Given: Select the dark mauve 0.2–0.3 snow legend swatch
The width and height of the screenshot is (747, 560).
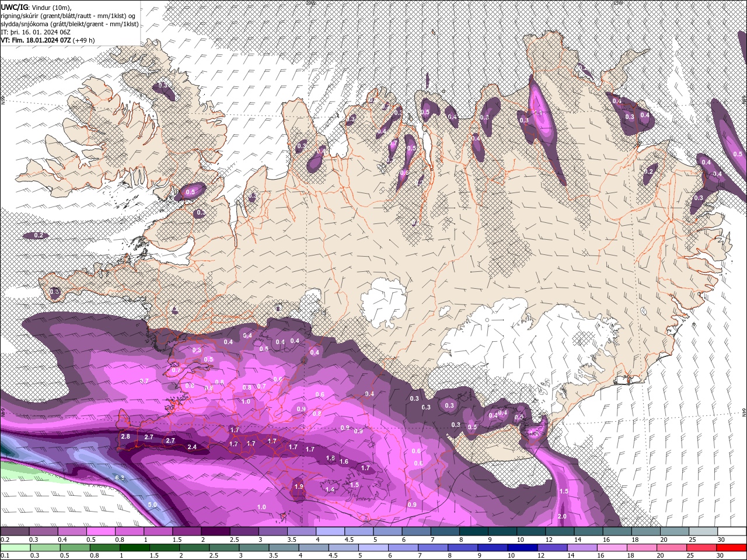Looking at the screenshot, I should pyautogui.click(x=15, y=531).
